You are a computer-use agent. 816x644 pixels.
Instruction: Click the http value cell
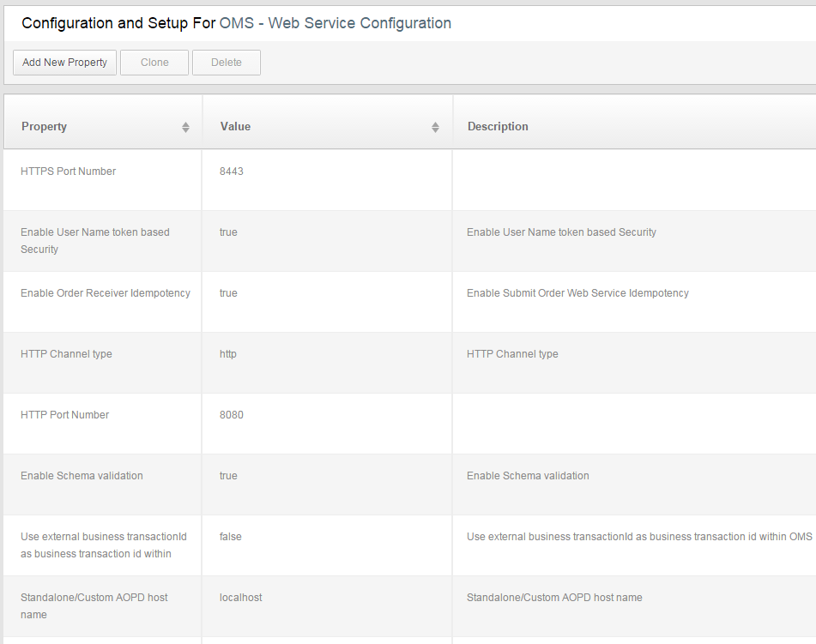pos(228,354)
